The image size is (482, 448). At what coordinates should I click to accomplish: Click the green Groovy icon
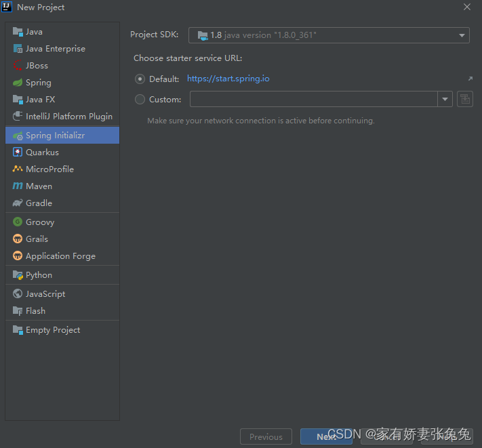(18, 222)
